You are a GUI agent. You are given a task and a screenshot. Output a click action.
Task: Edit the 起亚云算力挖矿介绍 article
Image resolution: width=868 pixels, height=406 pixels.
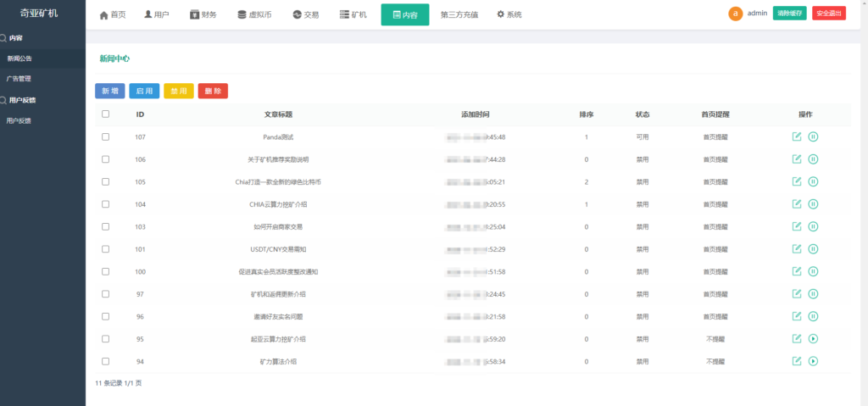pos(797,338)
